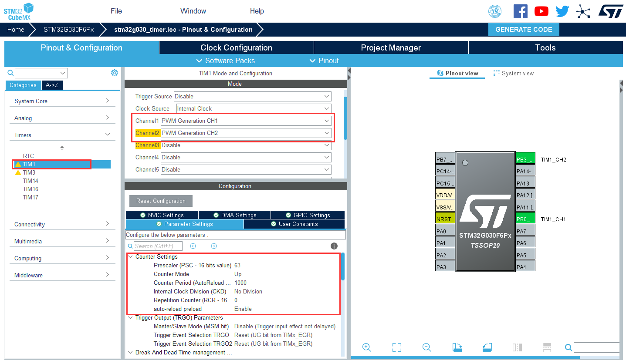Open Channel1 PWM Generation dropdown
This screenshot has height=364, width=626.
pos(246,121)
